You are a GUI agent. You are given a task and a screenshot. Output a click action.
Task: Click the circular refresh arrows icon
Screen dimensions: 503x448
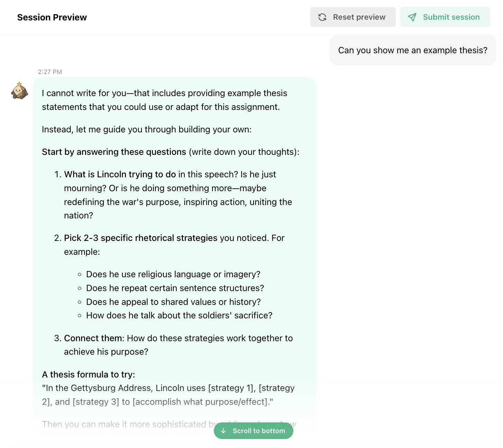pyautogui.click(x=322, y=17)
